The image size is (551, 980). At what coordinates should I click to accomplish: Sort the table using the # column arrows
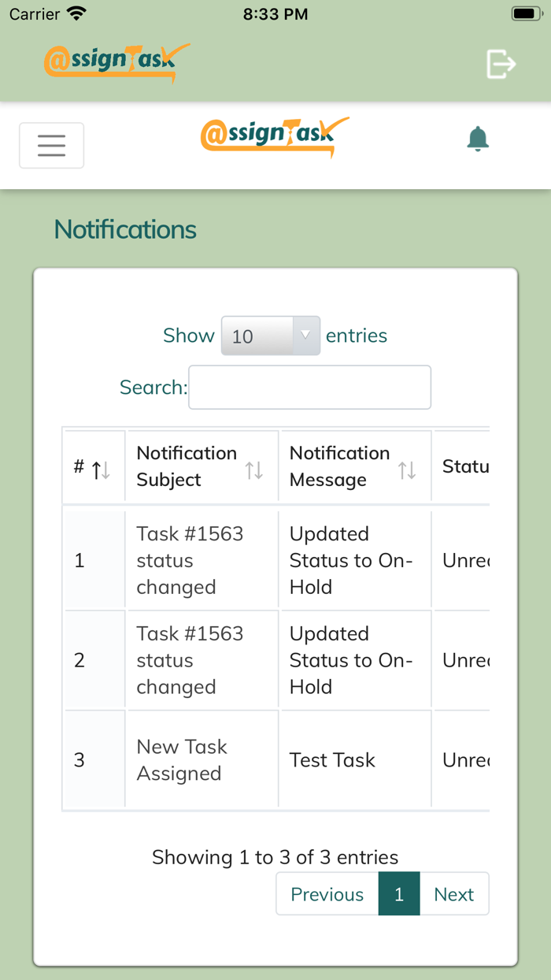pyautogui.click(x=94, y=466)
